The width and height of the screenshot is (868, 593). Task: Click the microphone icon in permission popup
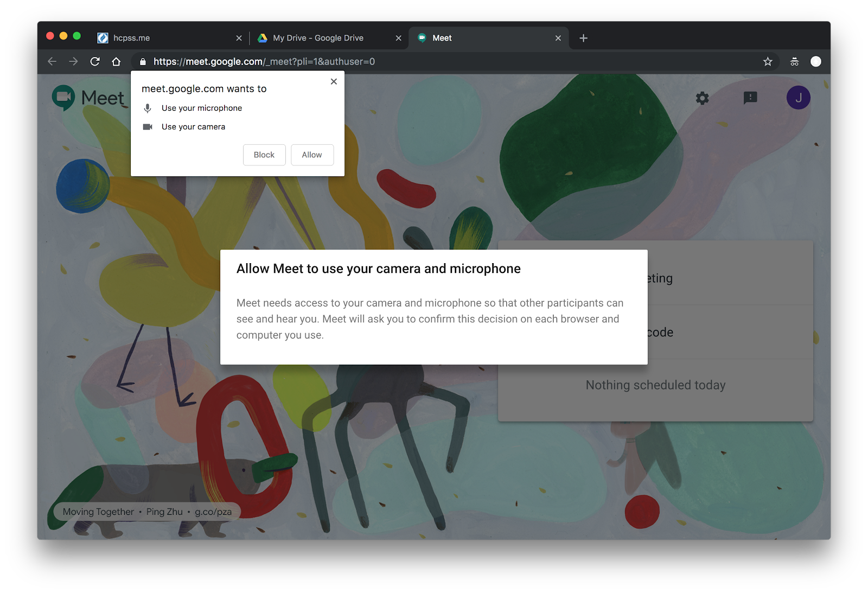[148, 108]
